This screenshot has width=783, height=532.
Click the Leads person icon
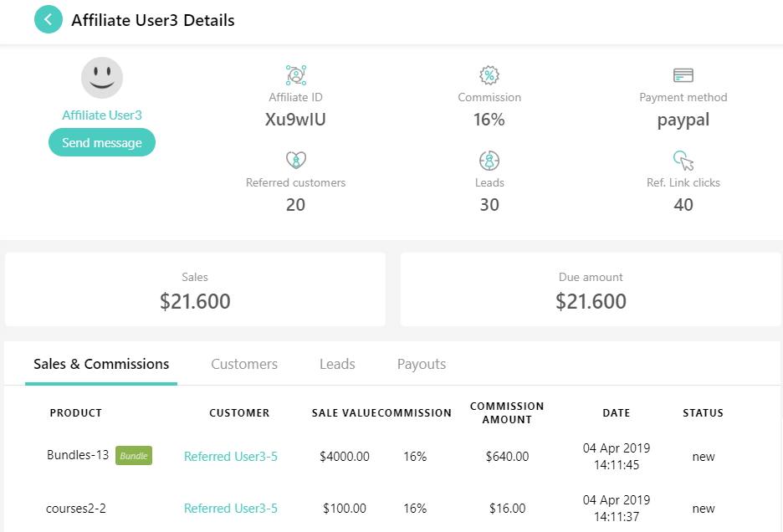[489, 161]
